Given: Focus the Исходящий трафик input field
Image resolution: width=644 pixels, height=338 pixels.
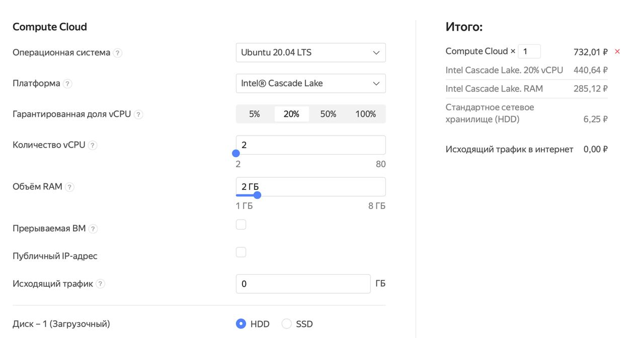Looking at the screenshot, I should pos(303,284).
